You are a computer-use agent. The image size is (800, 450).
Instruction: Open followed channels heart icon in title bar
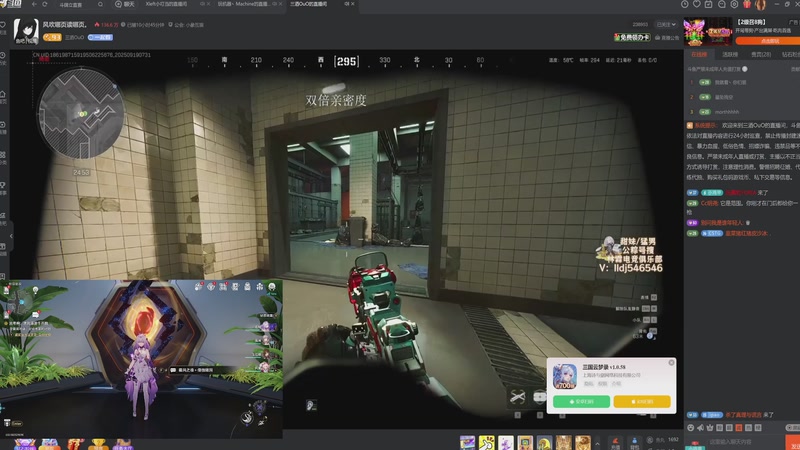[x=697, y=4]
